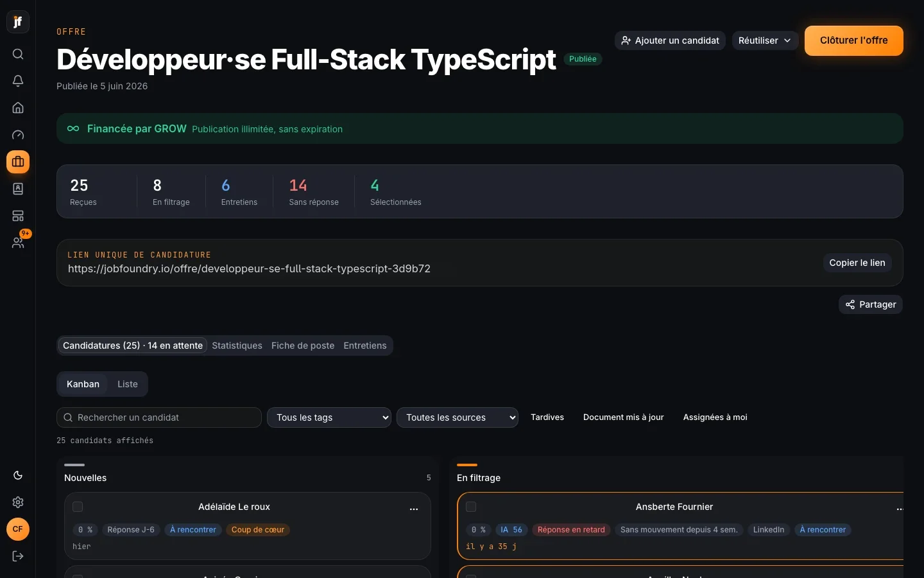
Task: Click Réponse J-6 tag
Action: tap(131, 530)
